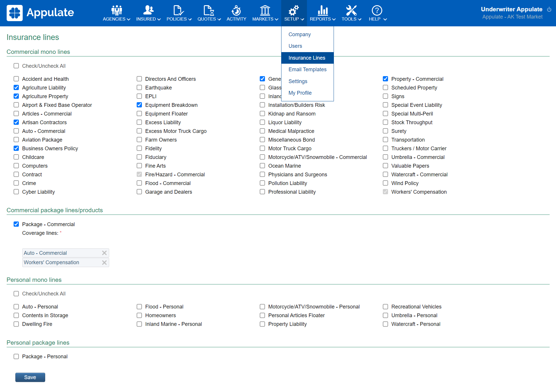The image size is (556, 392).
Task: Click the power logout icon
Action: click(549, 9)
